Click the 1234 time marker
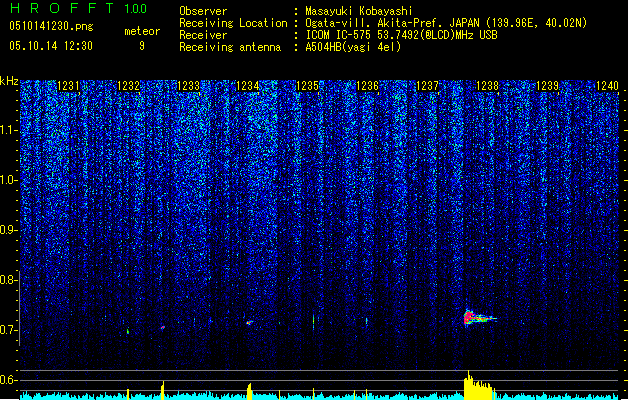This screenshot has height=400, width=629. (x=248, y=86)
